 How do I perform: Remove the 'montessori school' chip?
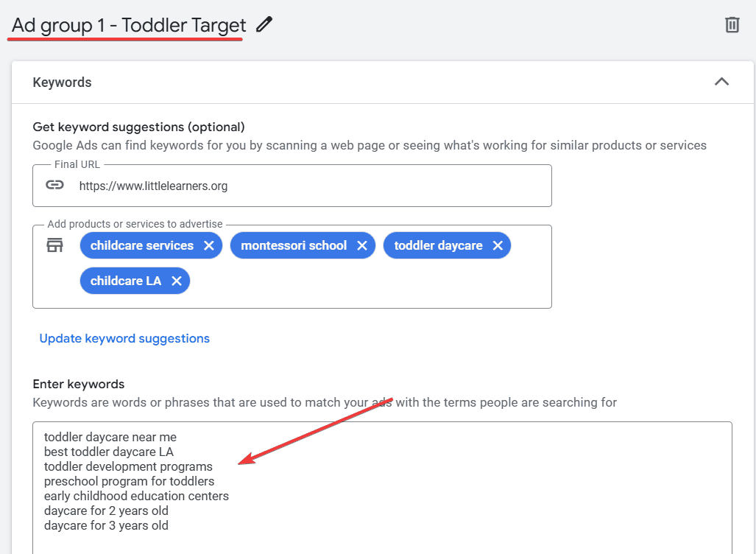tap(362, 246)
